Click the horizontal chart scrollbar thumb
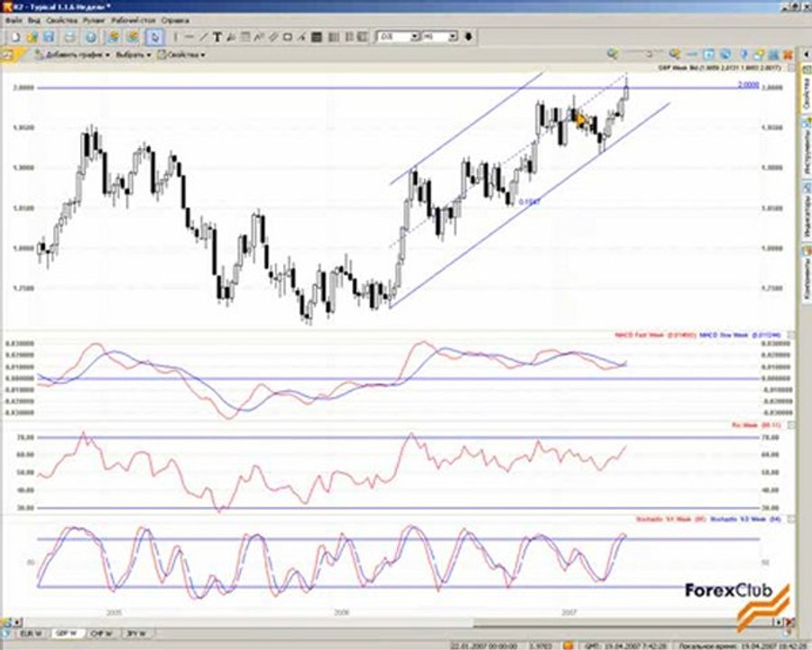This screenshot has width=812, height=650. point(623,621)
